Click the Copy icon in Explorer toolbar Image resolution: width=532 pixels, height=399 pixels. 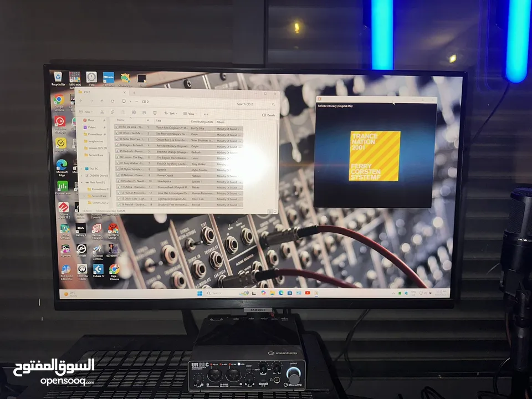click(x=112, y=112)
